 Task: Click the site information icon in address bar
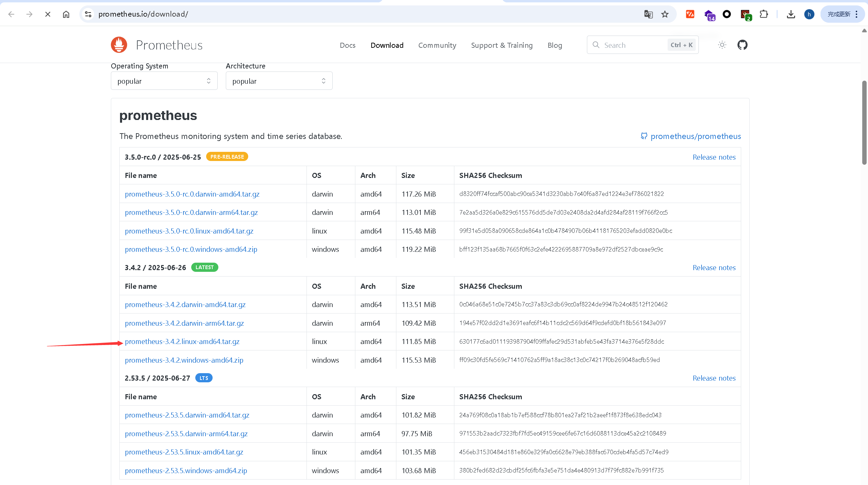pyautogui.click(x=88, y=14)
